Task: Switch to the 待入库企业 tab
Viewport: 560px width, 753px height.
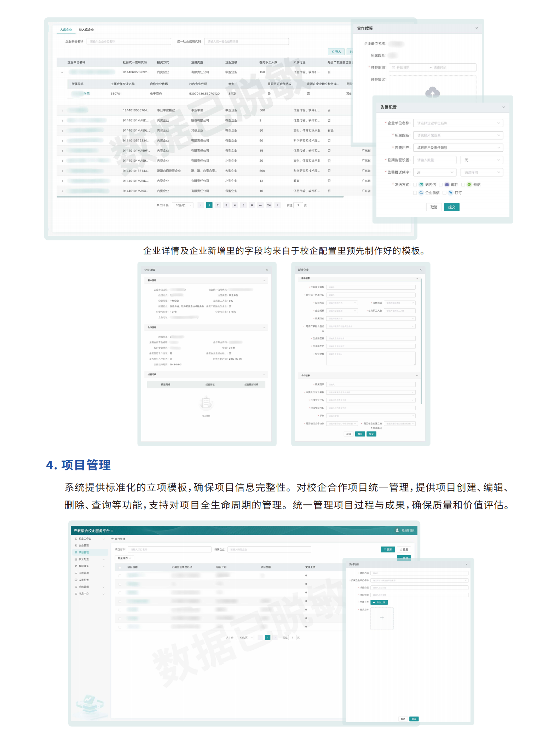Action: 86,30
